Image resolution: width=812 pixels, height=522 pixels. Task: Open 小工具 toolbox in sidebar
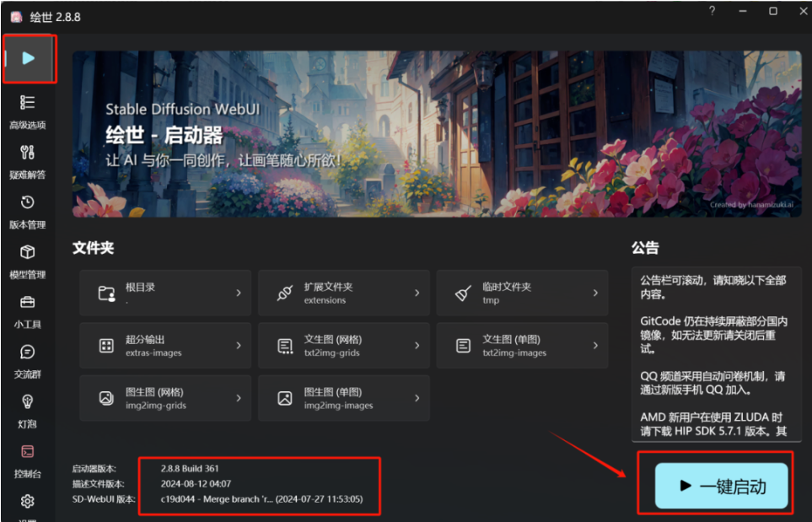(28, 311)
